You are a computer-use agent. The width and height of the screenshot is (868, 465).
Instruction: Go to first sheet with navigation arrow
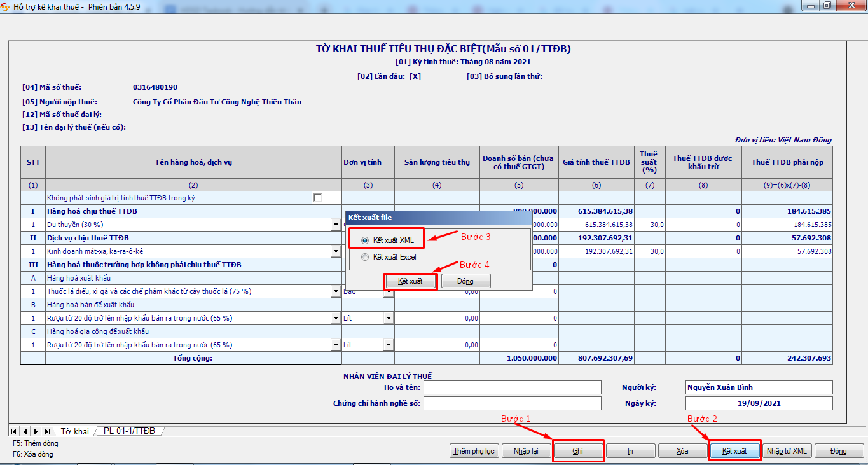(15, 431)
